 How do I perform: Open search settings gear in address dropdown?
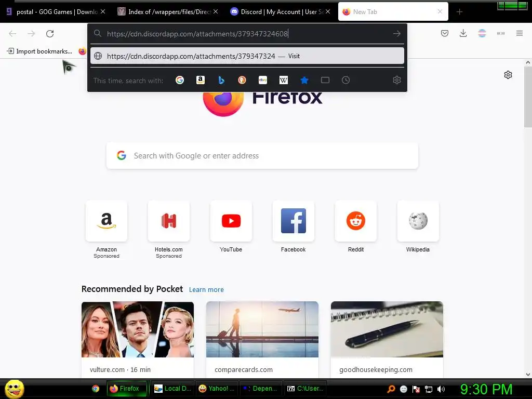coord(396,80)
